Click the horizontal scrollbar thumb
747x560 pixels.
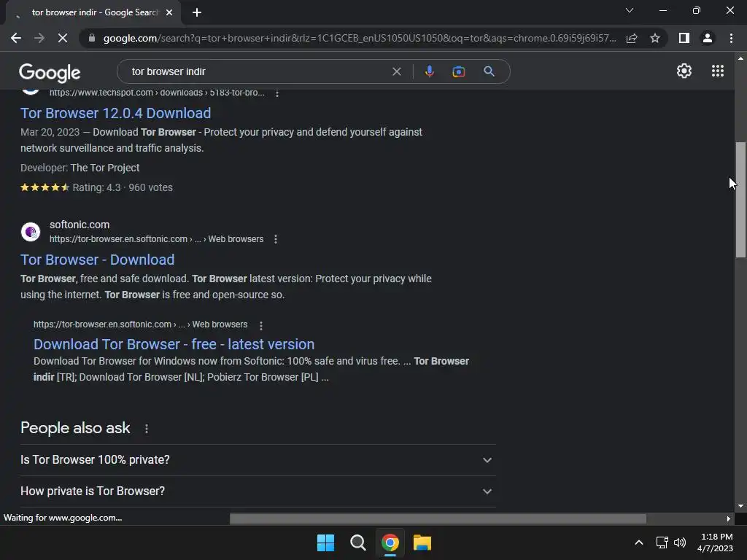(438, 518)
